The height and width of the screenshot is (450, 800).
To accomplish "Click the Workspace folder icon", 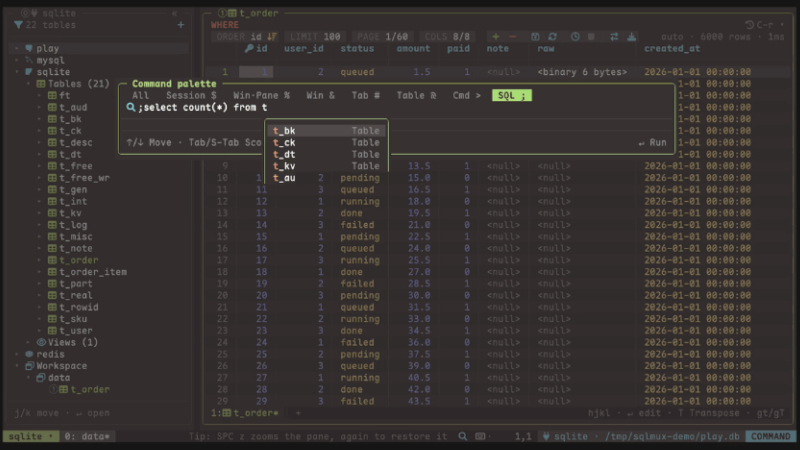I will coord(29,366).
